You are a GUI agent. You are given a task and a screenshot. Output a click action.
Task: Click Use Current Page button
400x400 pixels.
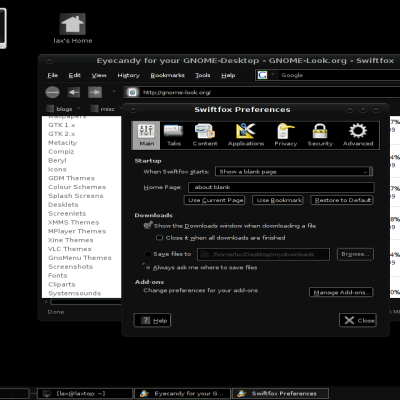[214, 200]
